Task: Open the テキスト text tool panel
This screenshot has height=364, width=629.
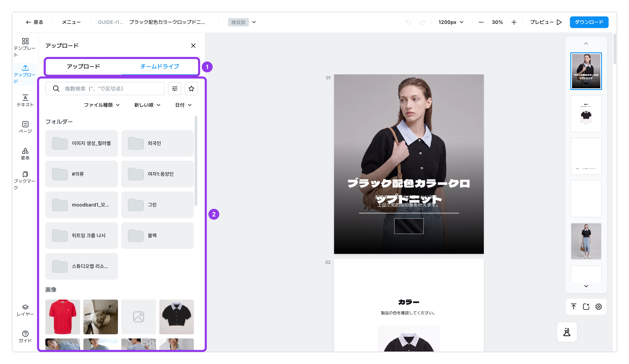Action: point(25,101)
